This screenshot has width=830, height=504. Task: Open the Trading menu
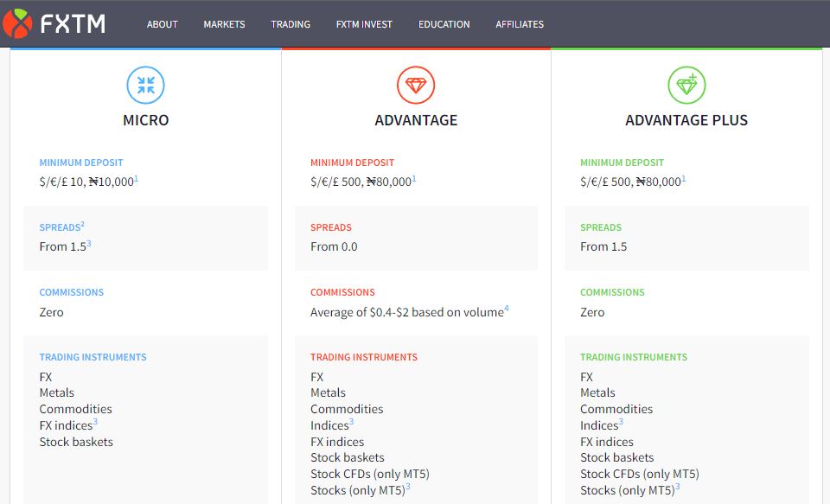click(290, 24)
